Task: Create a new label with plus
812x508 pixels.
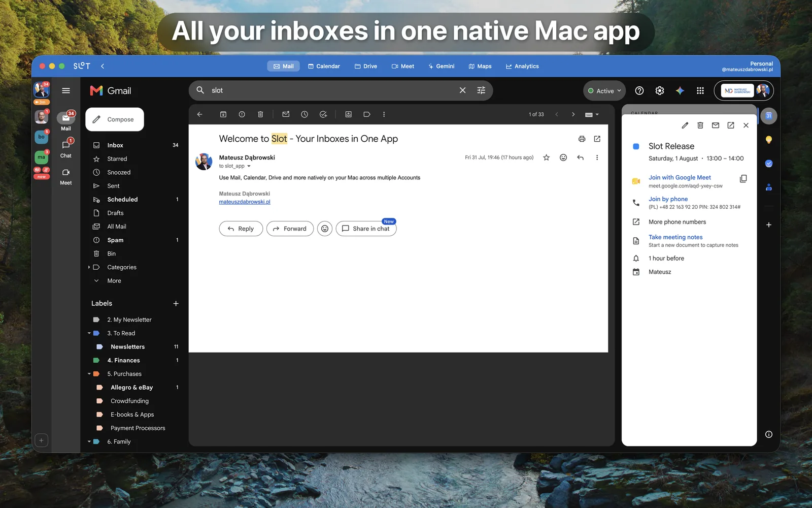Action: click(176, 304)
